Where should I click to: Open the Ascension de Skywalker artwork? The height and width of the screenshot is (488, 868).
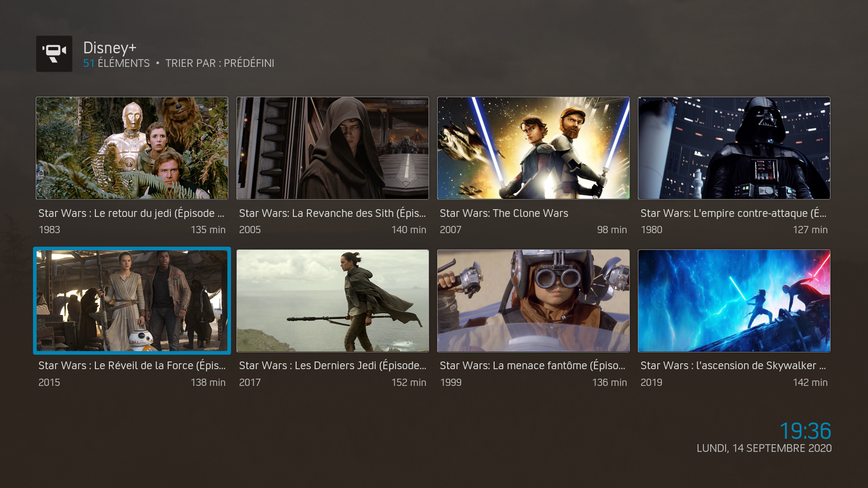(x=734, y=301)
